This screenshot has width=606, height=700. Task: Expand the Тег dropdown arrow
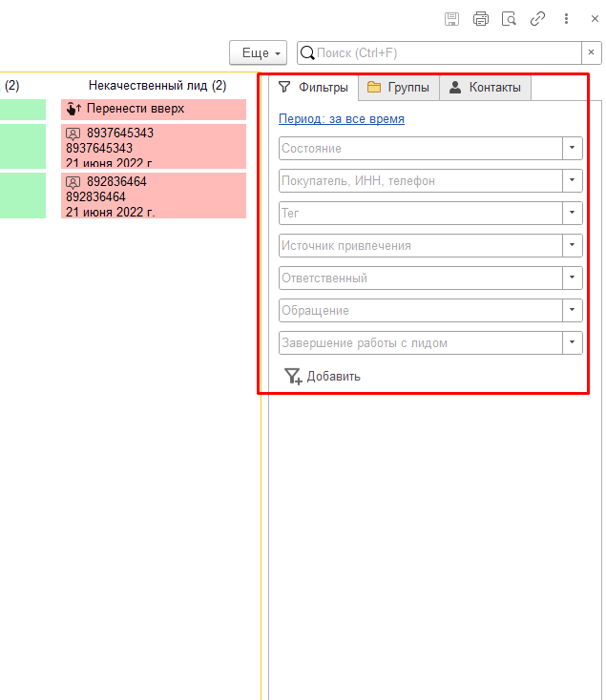pos(572,213)
